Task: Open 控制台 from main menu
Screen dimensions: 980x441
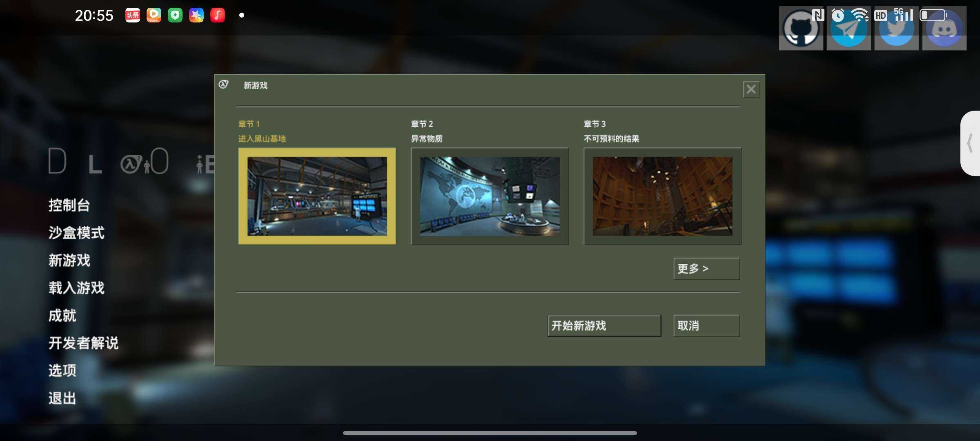Action: click(x=69, y=205)
